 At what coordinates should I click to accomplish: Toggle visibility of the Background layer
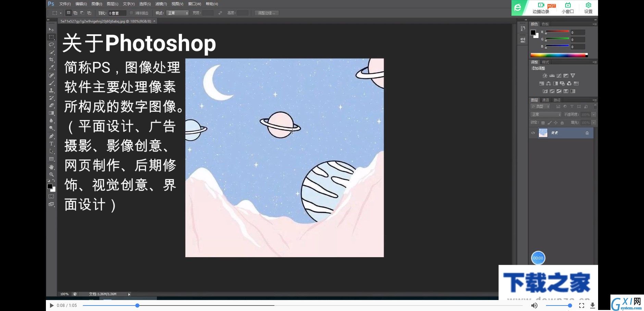point(533,133)
